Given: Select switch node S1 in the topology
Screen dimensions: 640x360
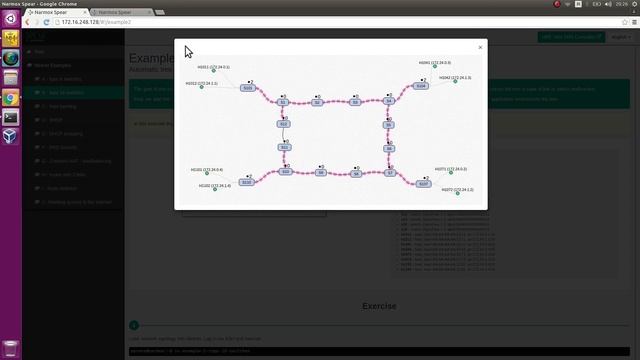Looking at the screenshot, I should 283,102.
